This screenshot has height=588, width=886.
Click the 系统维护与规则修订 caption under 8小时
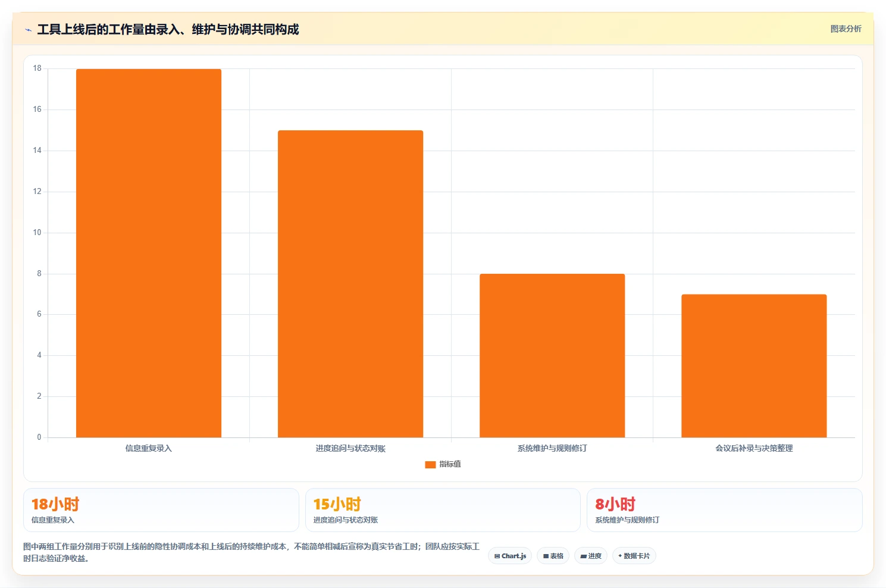click(x=627, y=520)
